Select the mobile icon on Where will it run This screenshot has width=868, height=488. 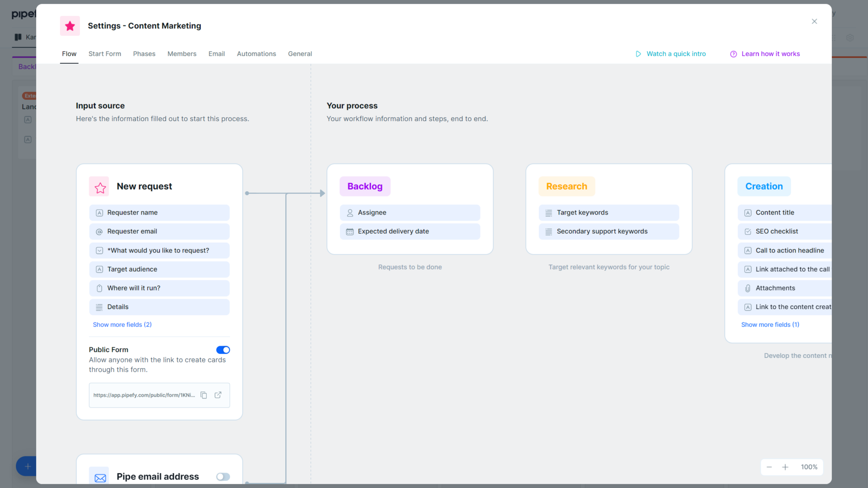coord(99,288)
